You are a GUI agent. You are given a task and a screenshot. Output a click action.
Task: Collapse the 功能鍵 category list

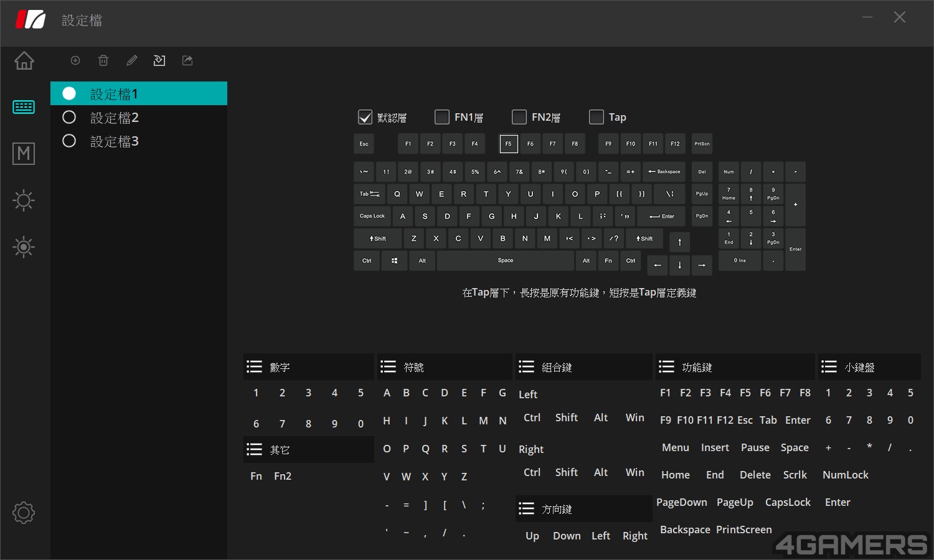[x=666, y=367]
